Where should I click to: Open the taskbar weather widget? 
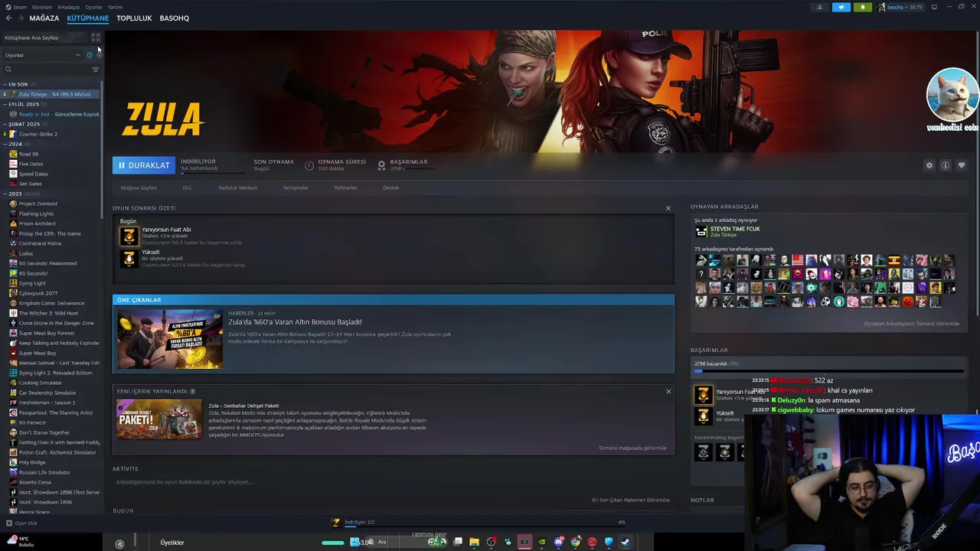click(x=21, y=542)
